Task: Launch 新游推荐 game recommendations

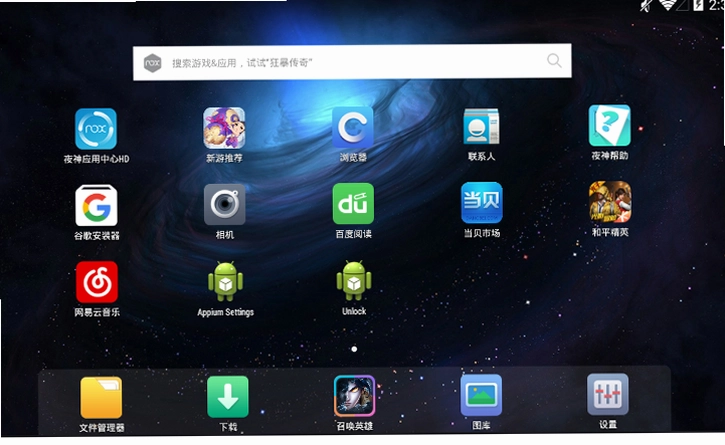Action: click(224, 128)
